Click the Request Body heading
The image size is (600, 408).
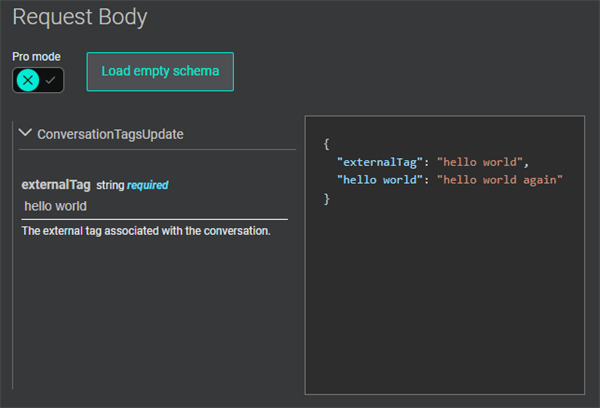(79, 17)
